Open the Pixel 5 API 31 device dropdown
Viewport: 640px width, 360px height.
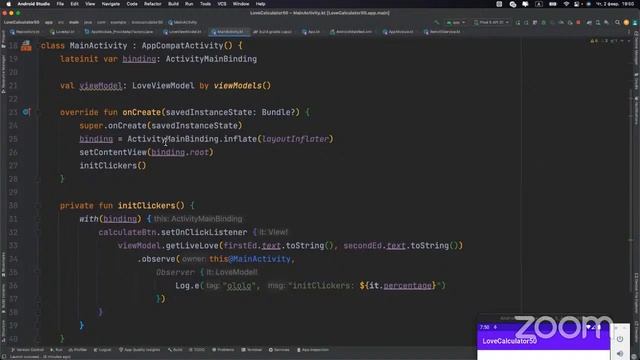pos(491,22)
